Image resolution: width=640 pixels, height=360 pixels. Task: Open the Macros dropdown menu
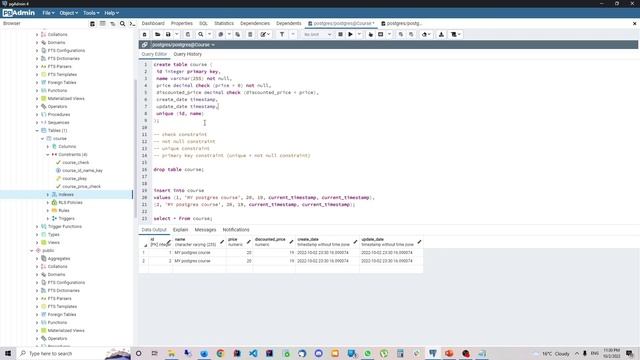(x=456, y=35)
